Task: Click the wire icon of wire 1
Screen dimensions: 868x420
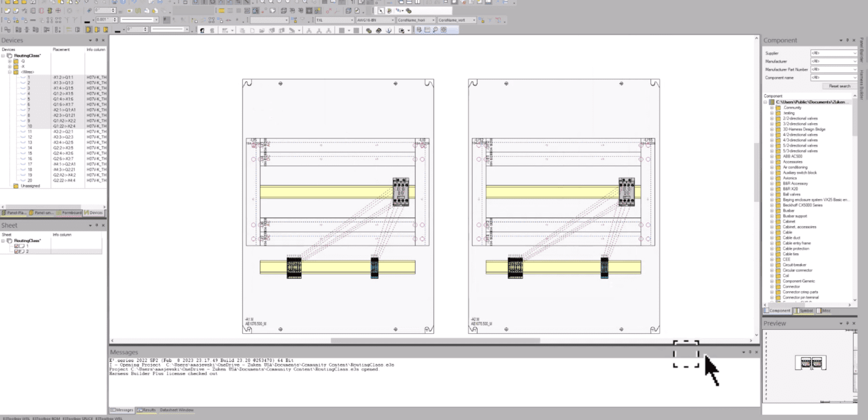Action: coord(23,77)
